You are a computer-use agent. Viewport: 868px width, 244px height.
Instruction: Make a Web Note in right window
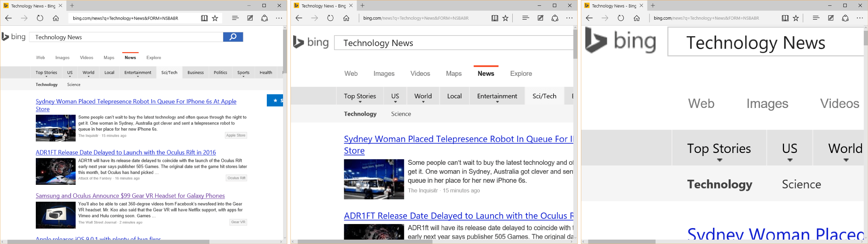tap(831, 18)
